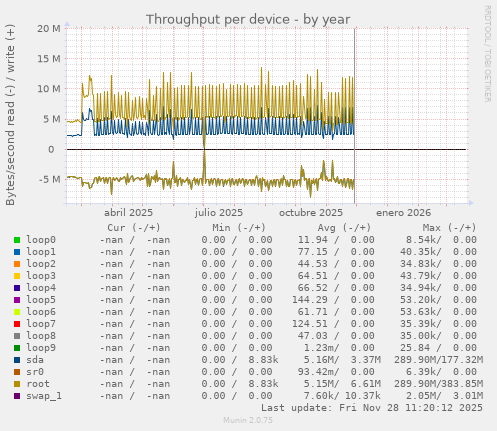Click the 'julio 2025' x-axis label
Image resolution: width=497 pixels, height=431 pixels.
219,213
